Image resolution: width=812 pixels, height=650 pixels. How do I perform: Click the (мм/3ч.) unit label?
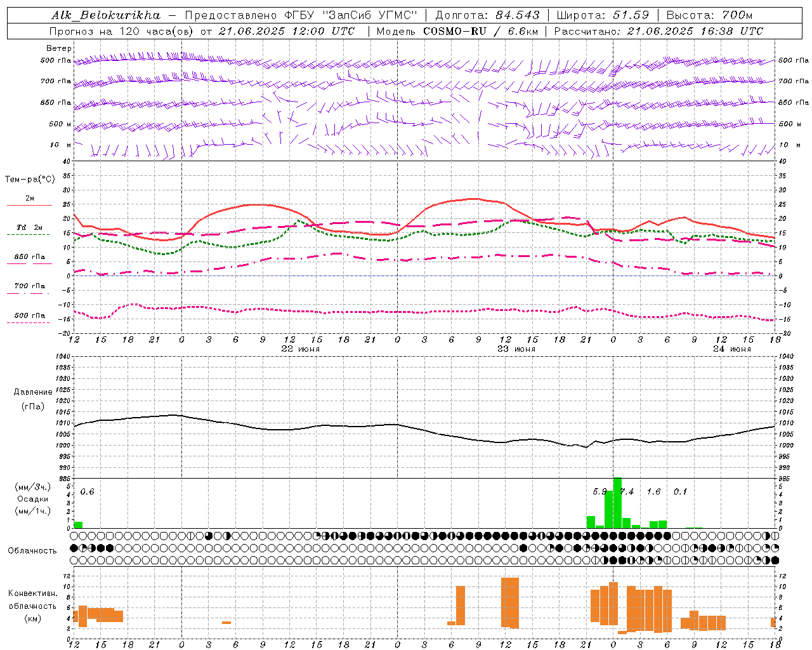(32, 487)
